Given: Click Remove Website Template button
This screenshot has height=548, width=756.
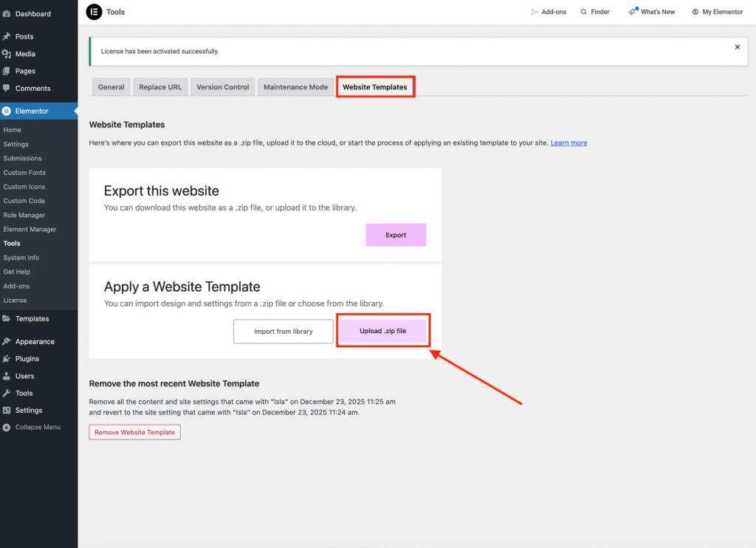Looking at the screenshot, I should click(x=134, y=432).
